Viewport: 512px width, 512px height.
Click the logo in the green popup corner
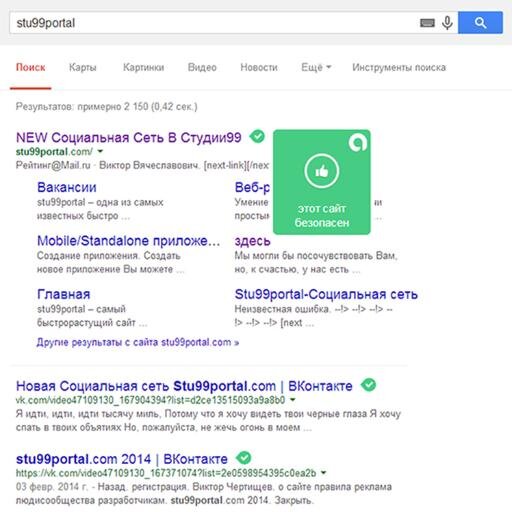pyautogui.click(x=358, y=143)
